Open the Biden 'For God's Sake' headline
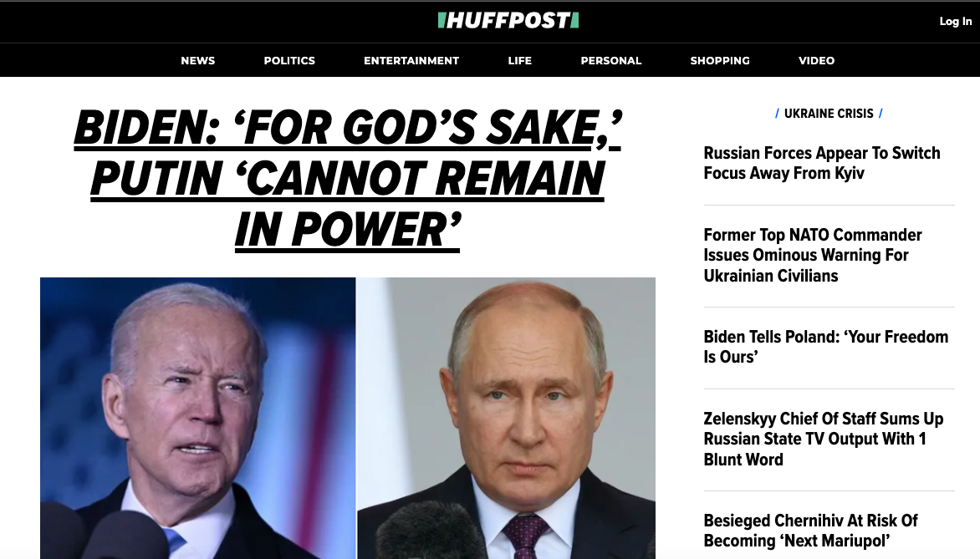This screenshot has width=980, height=559. (x=348, y=180)
